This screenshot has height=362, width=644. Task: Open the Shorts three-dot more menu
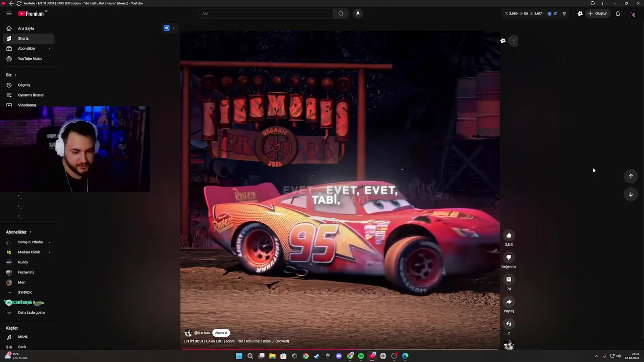[514, 41]
